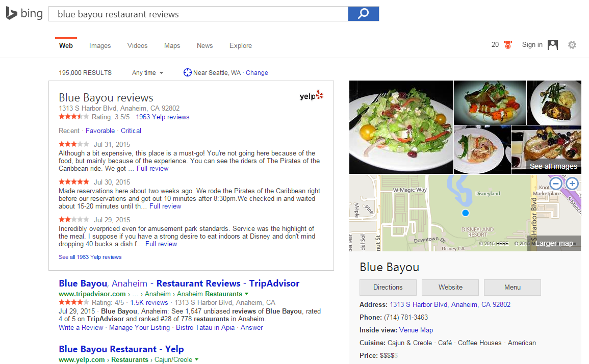Zoom out the map with minus icon
This screenshot has height=364, width=589.
coord(556,184)
